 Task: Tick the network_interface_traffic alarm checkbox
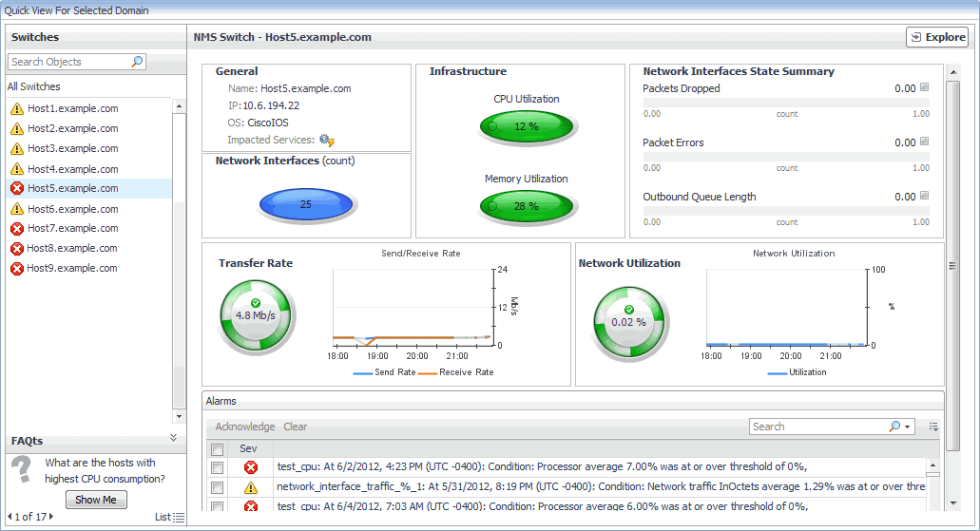point(217,487)
